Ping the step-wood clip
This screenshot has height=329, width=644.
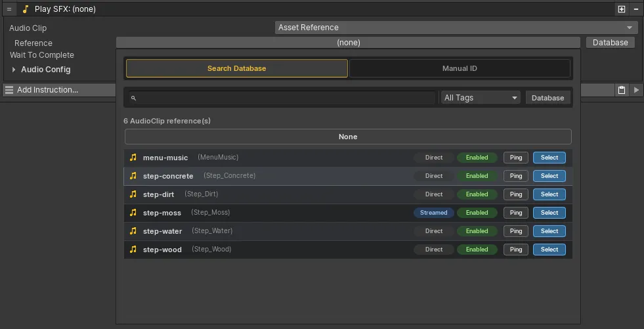click(516, 250)
